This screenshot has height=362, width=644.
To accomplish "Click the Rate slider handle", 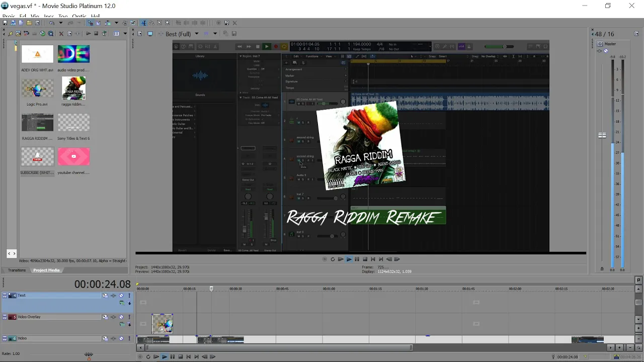I will [89, 355].
